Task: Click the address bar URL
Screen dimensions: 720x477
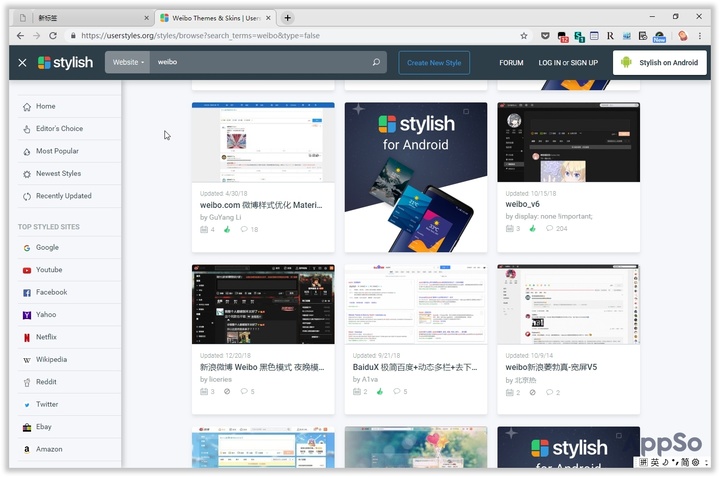Action: click(200, 36)
